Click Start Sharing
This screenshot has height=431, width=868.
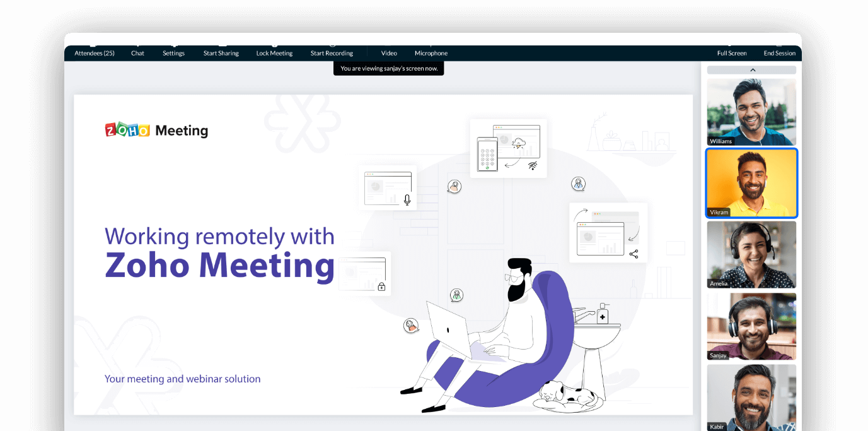[x=221, y=53]
